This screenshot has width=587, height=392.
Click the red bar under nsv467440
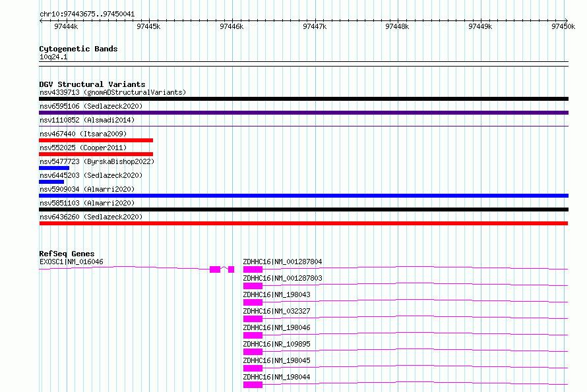point(96,140)
